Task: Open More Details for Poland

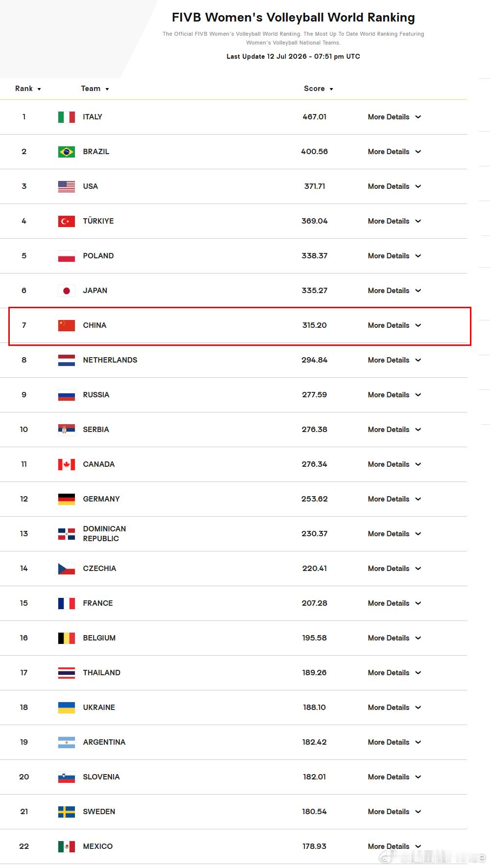Action: (x=395, y=256)
